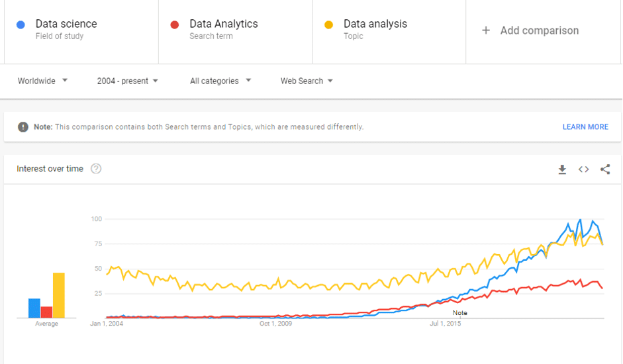Viewport: 623px width, 364px height.
Task: Edit the Data Analytics search term
Action: [x=223, y=24]
